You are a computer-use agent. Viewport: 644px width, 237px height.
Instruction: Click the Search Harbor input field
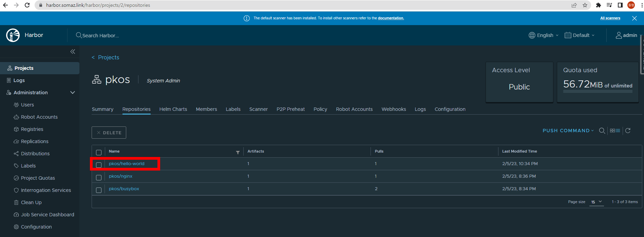100,35
